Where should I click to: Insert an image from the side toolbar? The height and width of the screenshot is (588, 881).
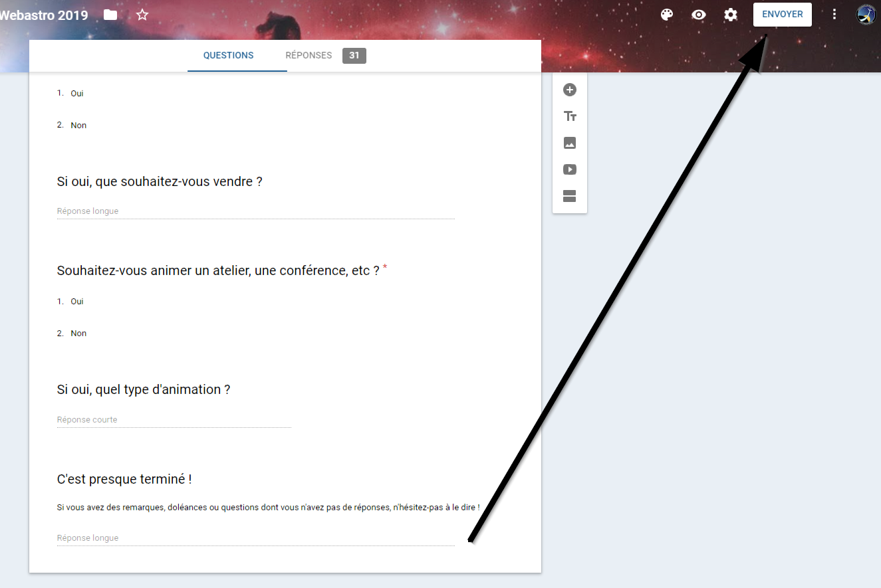(570, 143)
